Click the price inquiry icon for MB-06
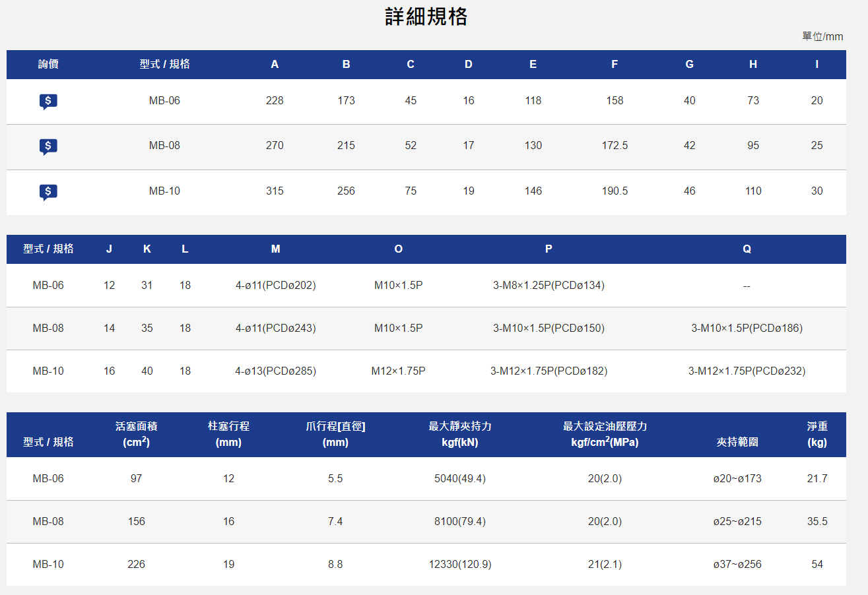The image size is (868, 595). tap(48, 102)
